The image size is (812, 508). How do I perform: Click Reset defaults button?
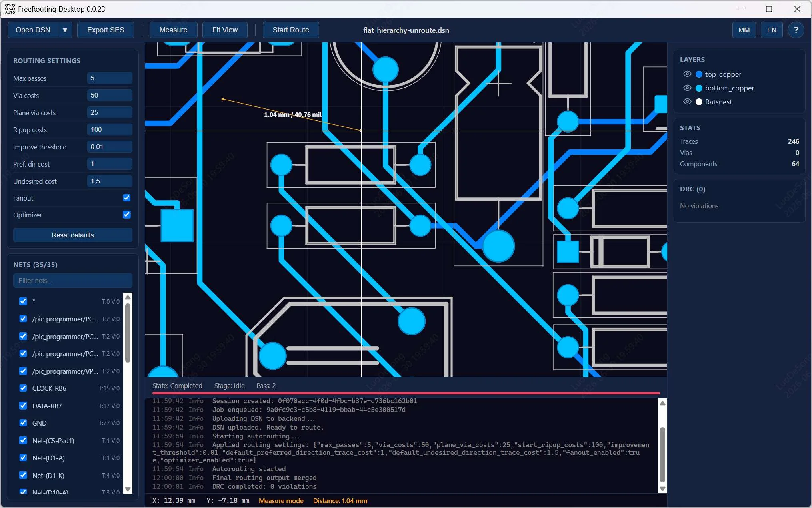tap(73, 235)
